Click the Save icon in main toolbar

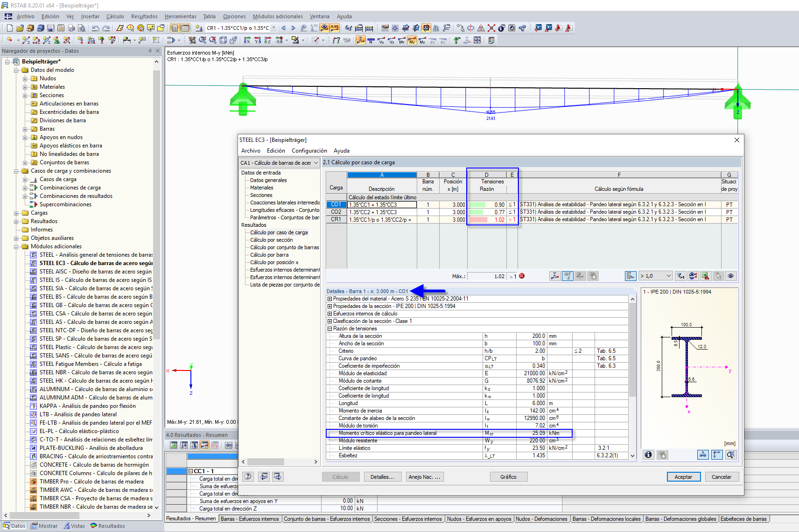51,28
